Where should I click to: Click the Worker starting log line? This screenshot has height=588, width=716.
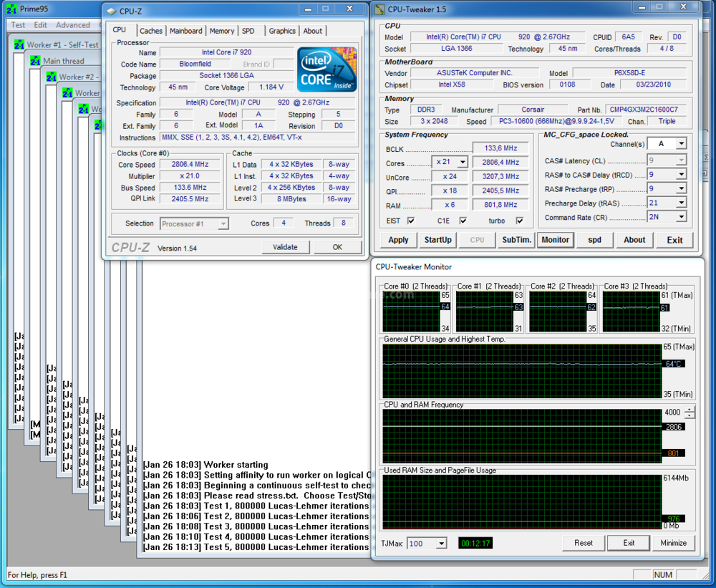pyautogui.click(x=205, y=465)
